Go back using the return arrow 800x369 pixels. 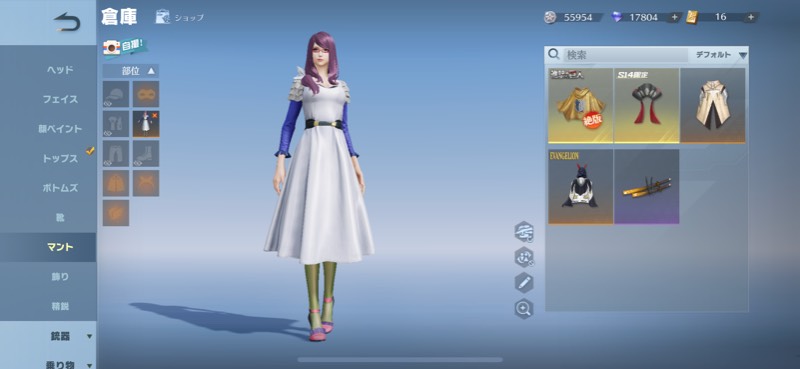[x=67, y=22]
